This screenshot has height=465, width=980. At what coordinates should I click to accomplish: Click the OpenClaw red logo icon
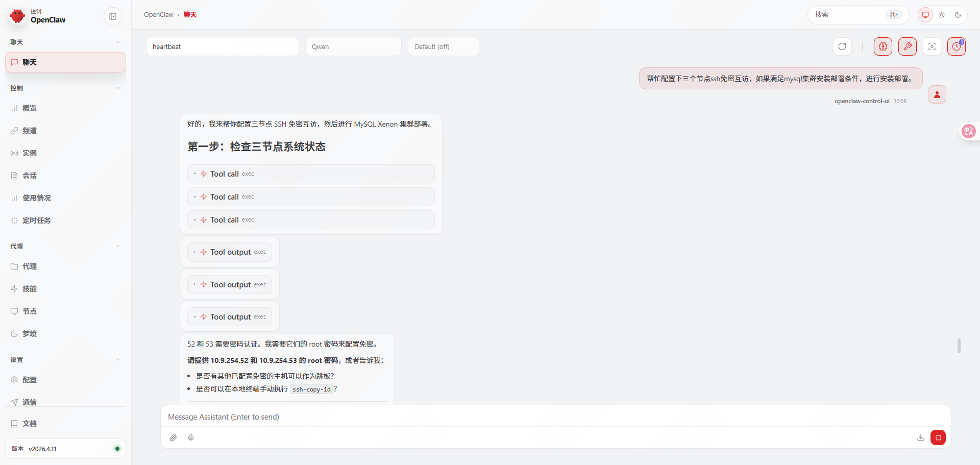tap(17, 16)
